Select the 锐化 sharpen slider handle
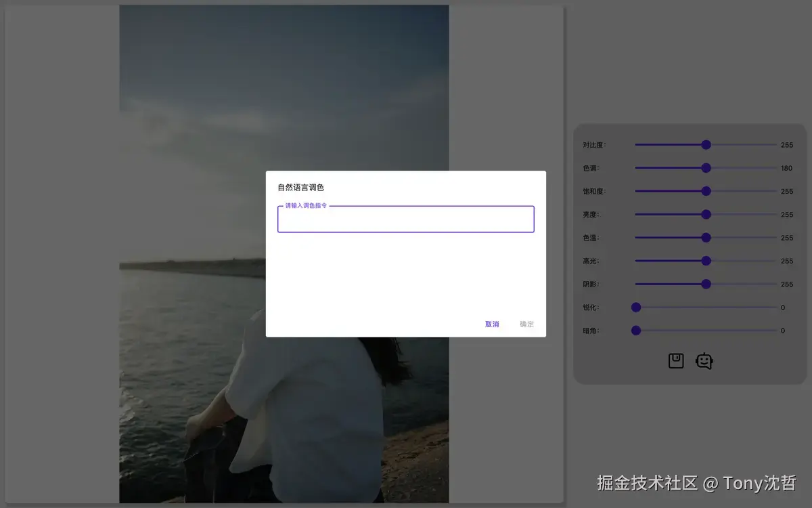 (635, 307)
